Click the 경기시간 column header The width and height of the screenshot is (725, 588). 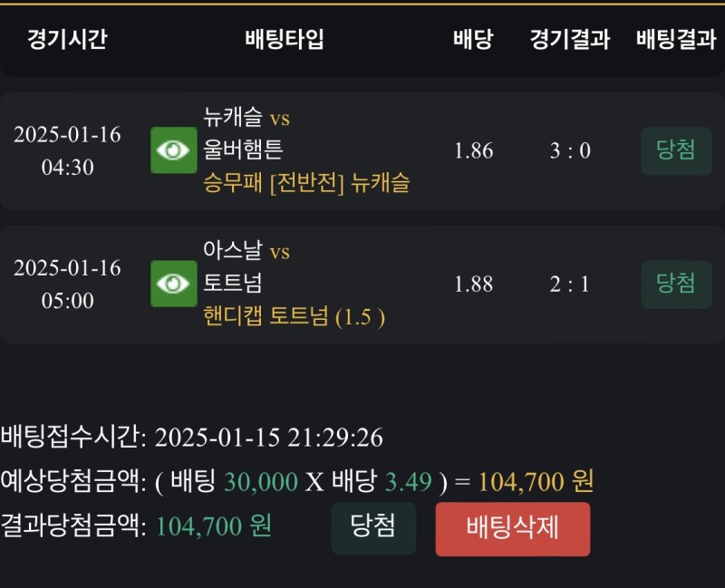(x=67, y=40)
